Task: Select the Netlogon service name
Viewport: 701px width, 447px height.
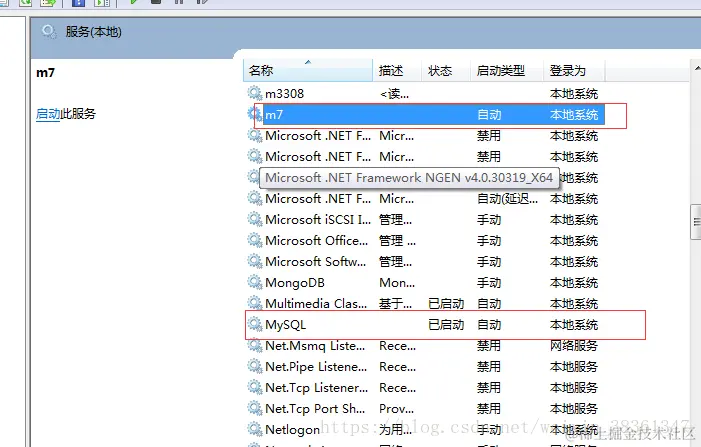Action: (x=292, y=430)
